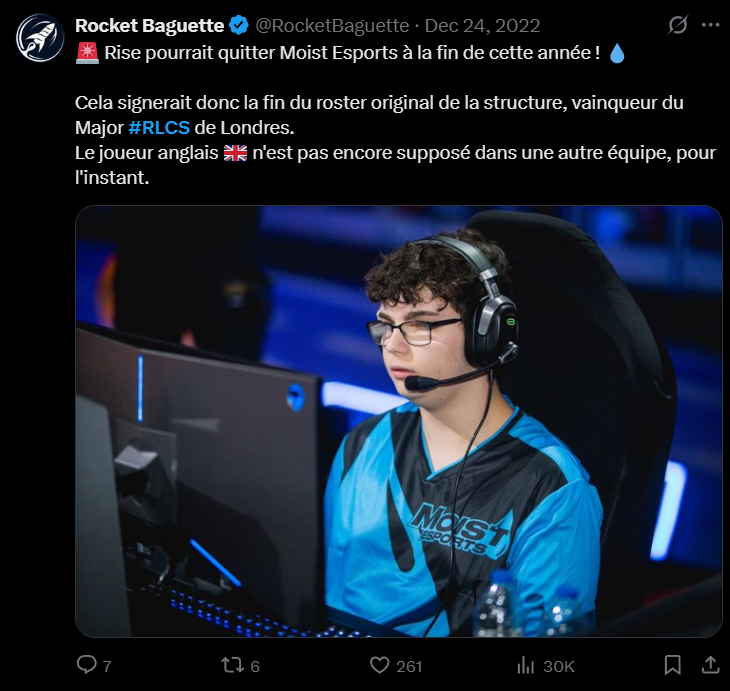Open the Grok explain slashed-circle icon
The width and height of the screenshot is (730, 691).
pos(678,25)
